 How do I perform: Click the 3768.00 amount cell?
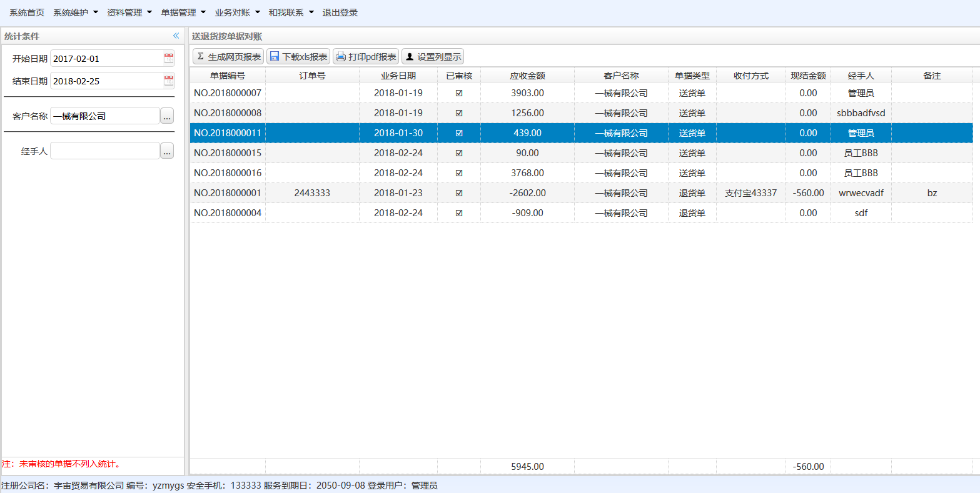point(527,173)
